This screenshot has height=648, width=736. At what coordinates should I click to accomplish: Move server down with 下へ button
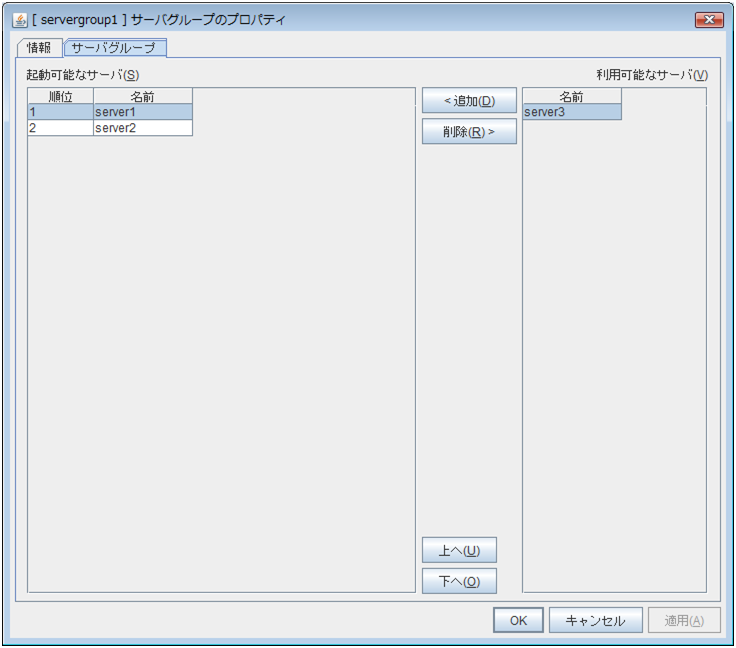click(459, 581)
